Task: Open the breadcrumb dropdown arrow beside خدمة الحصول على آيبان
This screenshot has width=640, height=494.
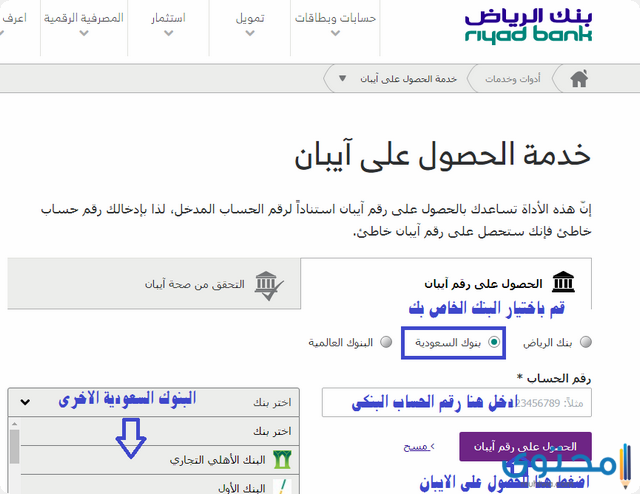Action: 342,78
